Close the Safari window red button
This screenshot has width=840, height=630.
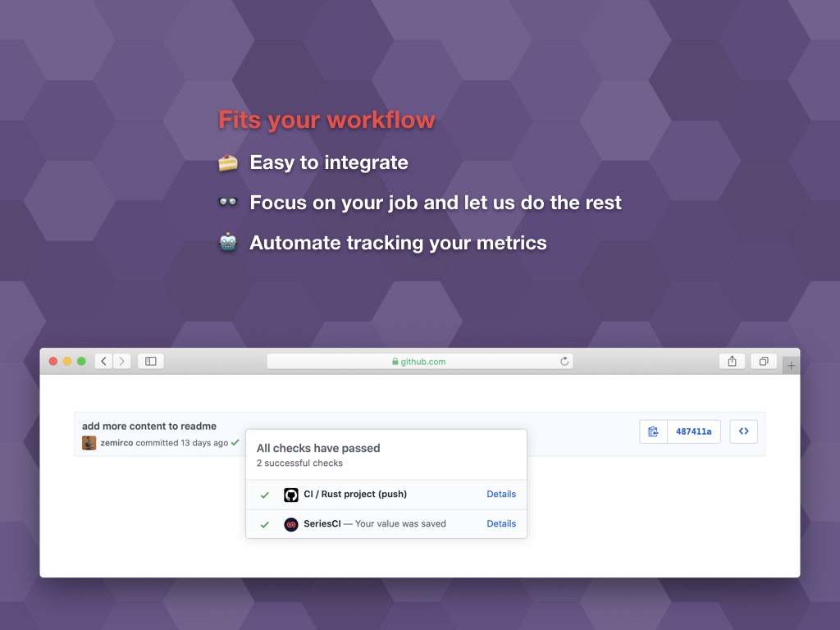[53, 361]
